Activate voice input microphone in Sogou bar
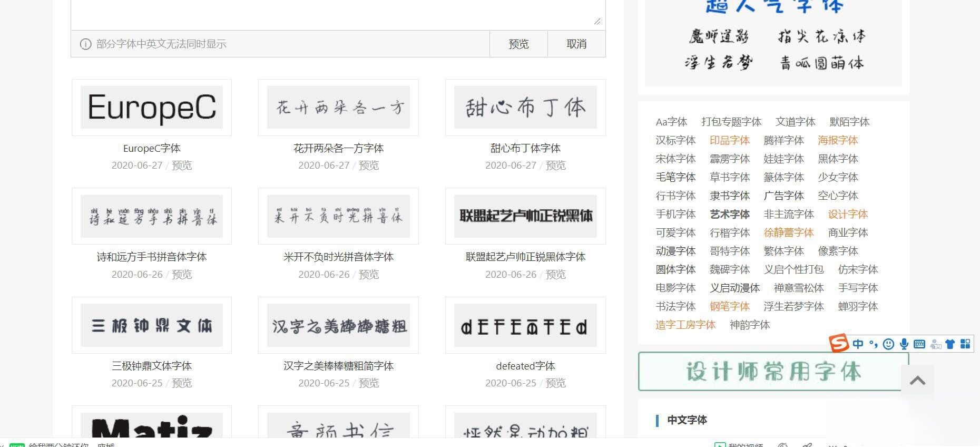The image size is (980, 447). pos(904,344)
